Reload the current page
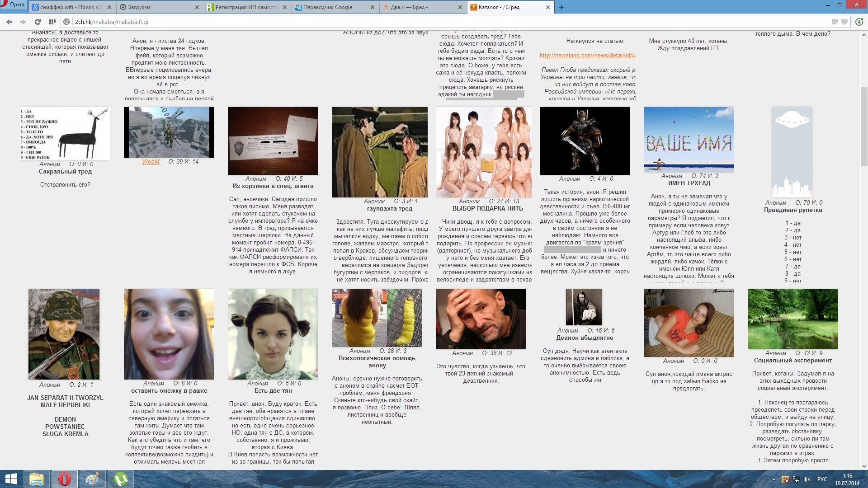 coord(38,22)
